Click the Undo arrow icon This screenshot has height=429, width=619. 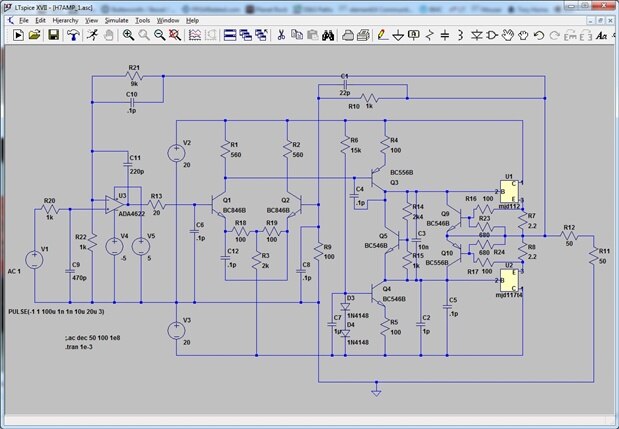point(540,35)
